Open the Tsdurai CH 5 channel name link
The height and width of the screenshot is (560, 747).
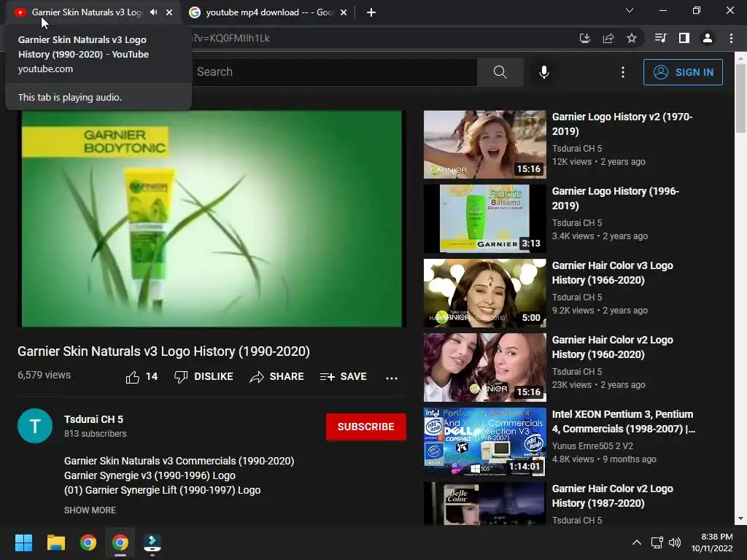[x=93, y=419]
